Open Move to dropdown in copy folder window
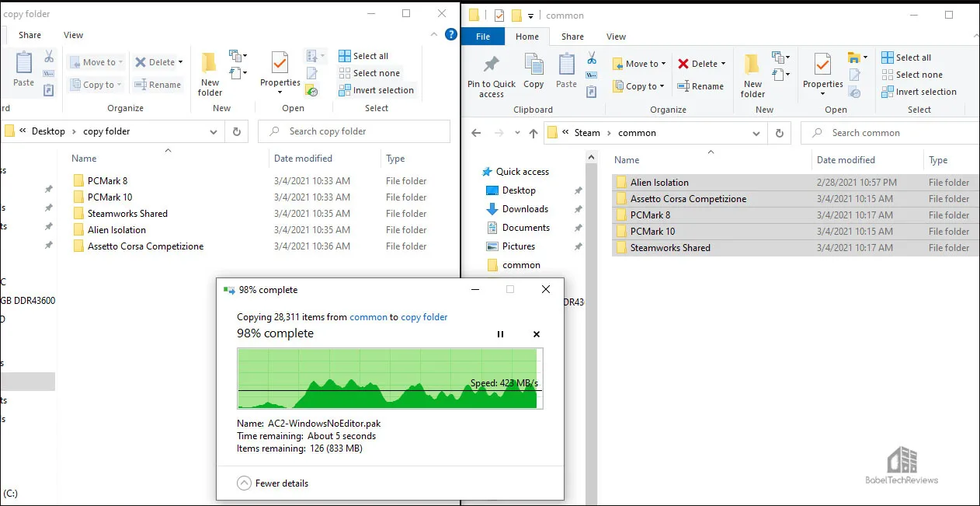 tap(96, 62)
